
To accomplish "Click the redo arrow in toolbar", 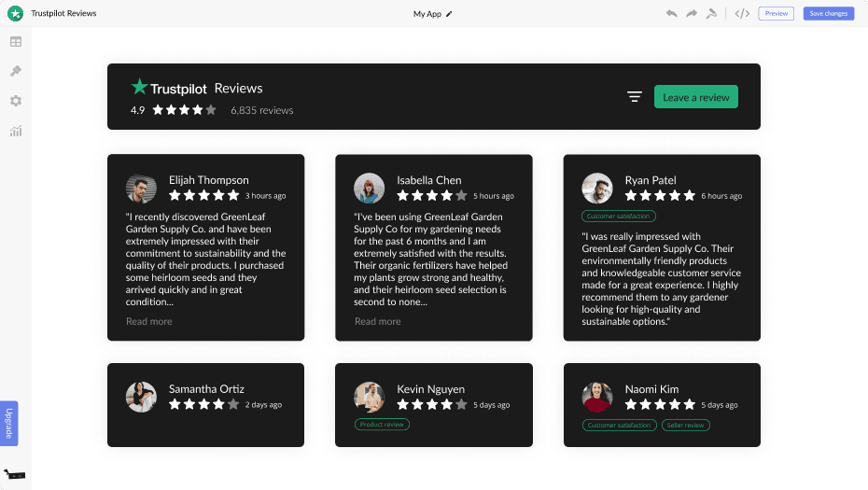I will pos(692,13).
